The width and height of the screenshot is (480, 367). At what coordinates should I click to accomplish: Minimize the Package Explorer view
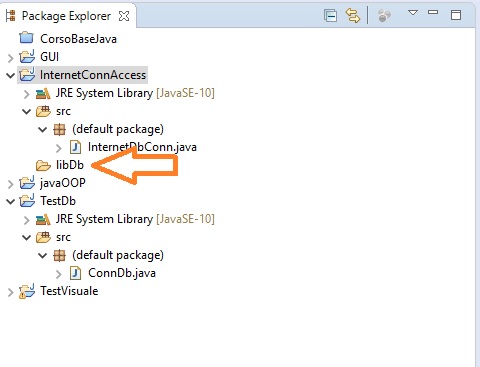tap(433, 12)
